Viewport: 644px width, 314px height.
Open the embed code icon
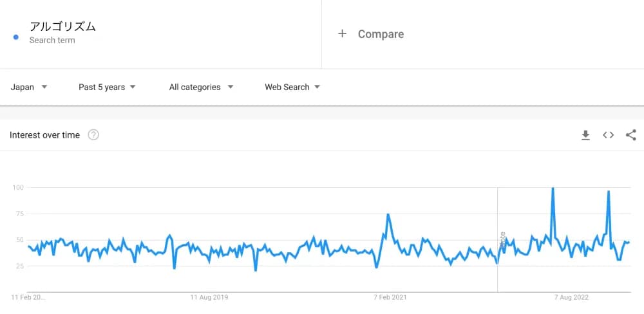[x=608, y=135]
